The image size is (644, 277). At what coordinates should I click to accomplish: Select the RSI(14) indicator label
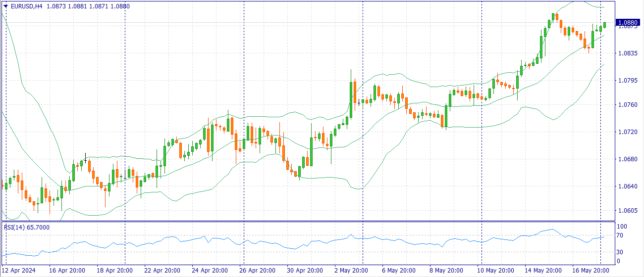(x=14, y=227)
